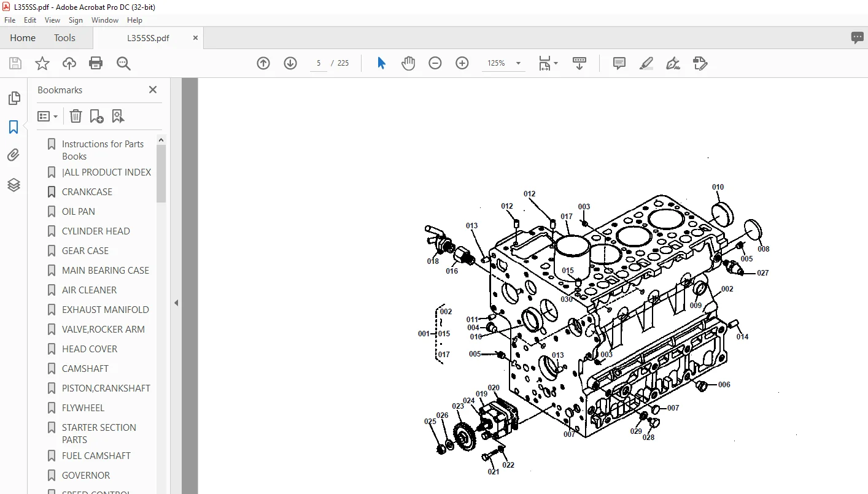Add the document to starred files
This screenshot has width=868, height=494.
(42, 63)
